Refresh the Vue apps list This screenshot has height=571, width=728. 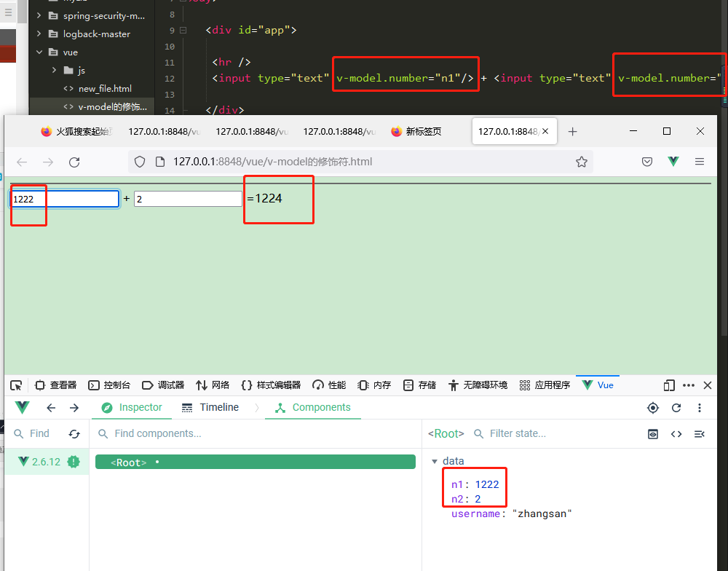74,434
